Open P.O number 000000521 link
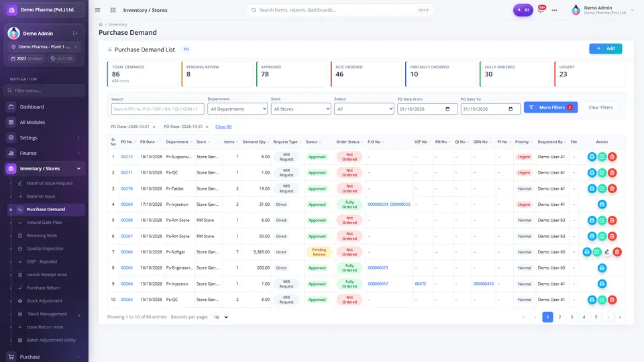 click(x=378, y=267)
